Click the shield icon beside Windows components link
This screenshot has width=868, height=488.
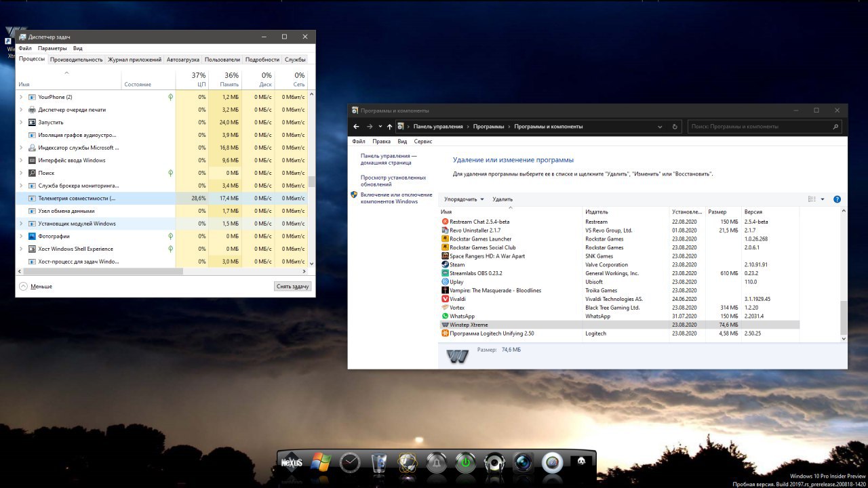click(x=354, y=195)
